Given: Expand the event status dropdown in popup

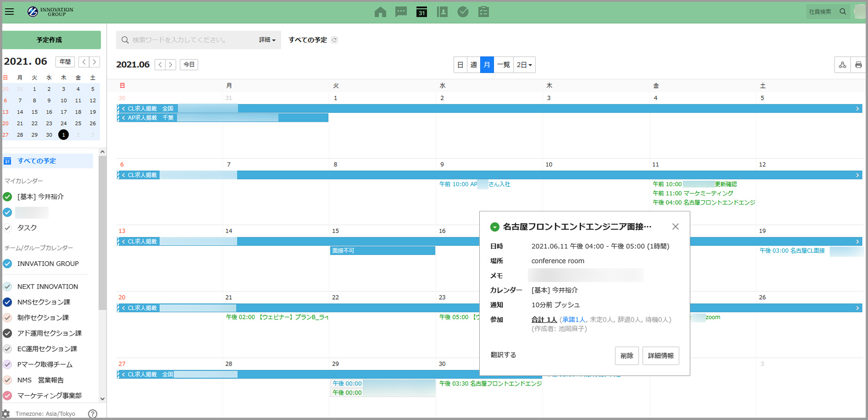Looking at the screenshot, I should tap(494, 227).
